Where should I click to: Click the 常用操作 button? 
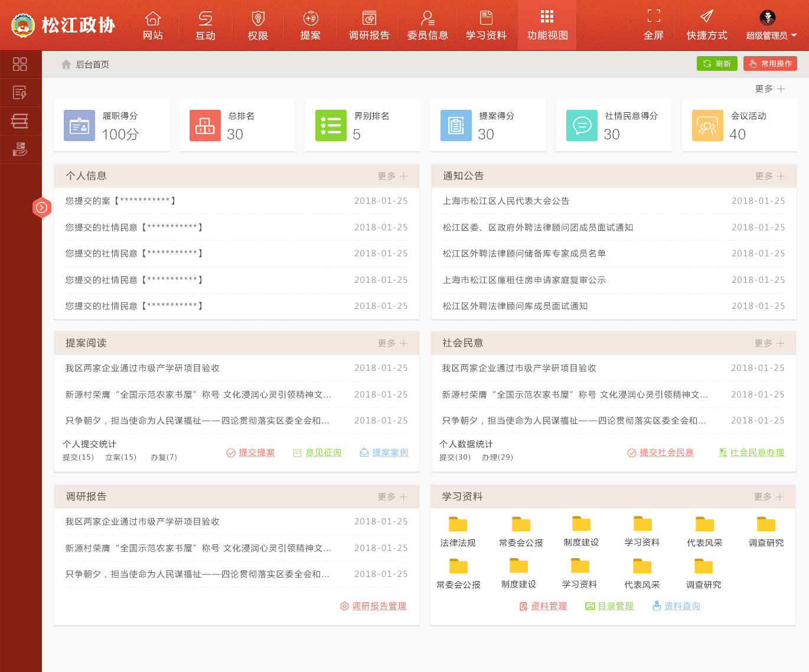(770, 64)
